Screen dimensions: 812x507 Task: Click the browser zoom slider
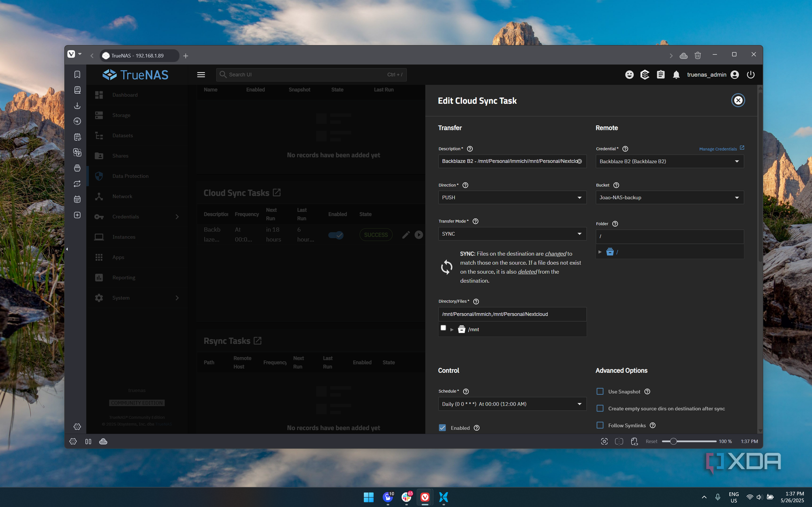point(689,442)
